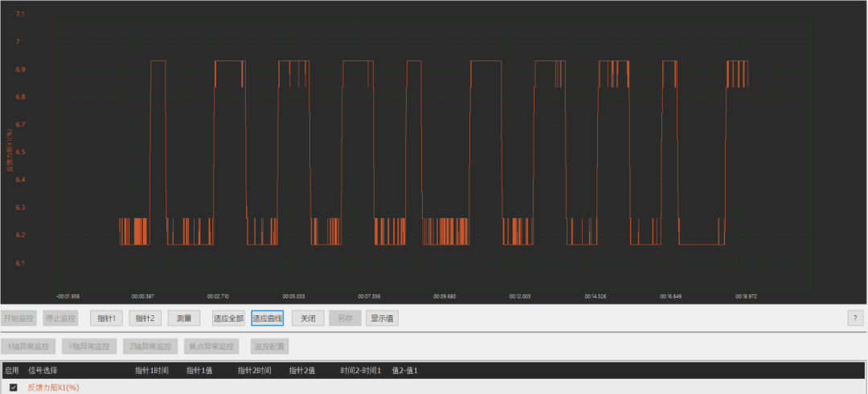Select the 反馈力矩X1(%) signal row label

tap(54, 388)
